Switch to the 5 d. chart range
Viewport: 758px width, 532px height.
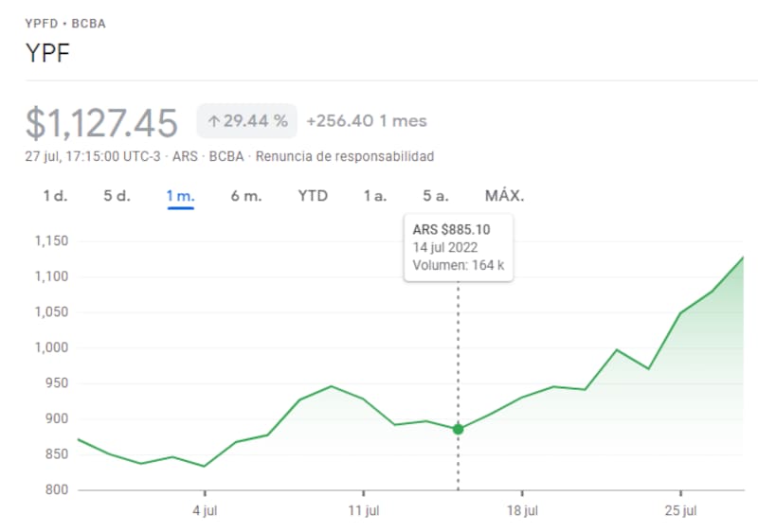pos(117,196)
